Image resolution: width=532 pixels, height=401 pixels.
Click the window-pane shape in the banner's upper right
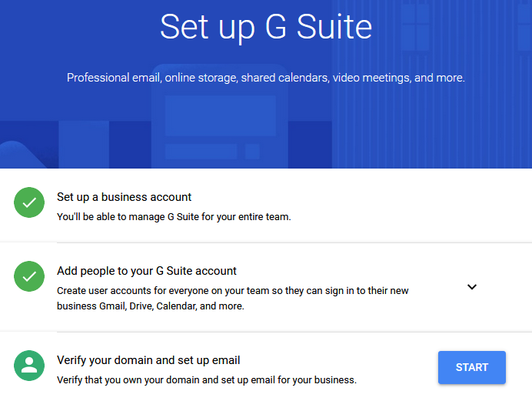(x=415, y=25)
